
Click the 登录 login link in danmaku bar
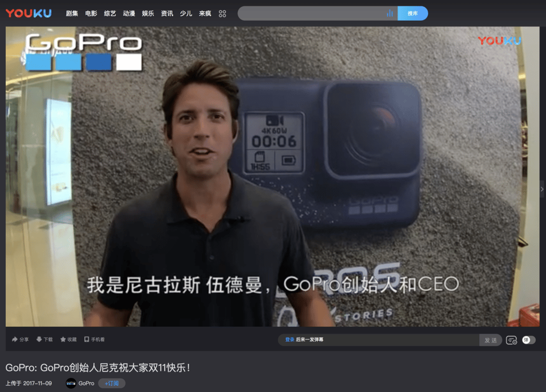[x=290, y=339]
